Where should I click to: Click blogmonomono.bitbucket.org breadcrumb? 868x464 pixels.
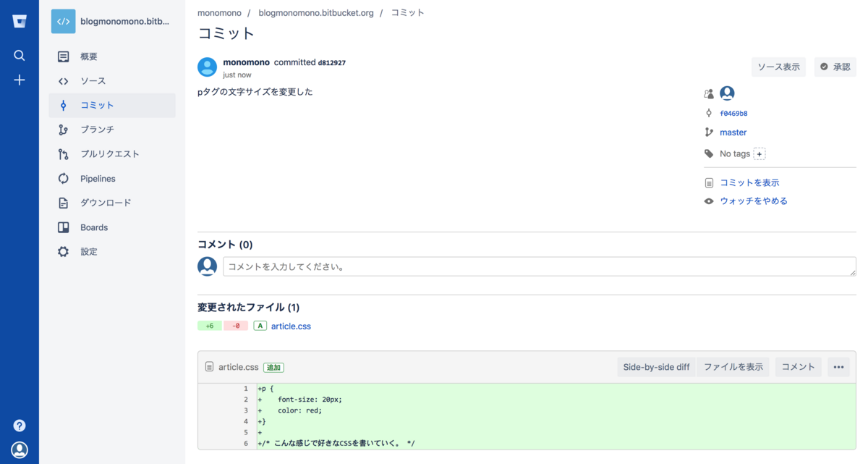pyautogui.click(x=316, y=13)
